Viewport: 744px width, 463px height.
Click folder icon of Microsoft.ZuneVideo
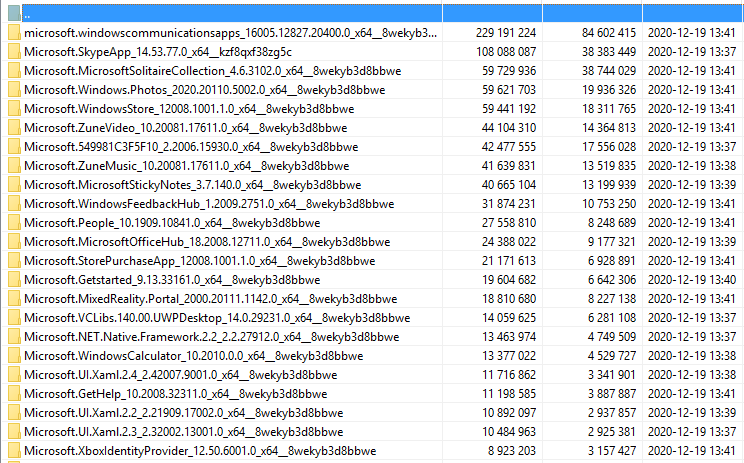14,127
